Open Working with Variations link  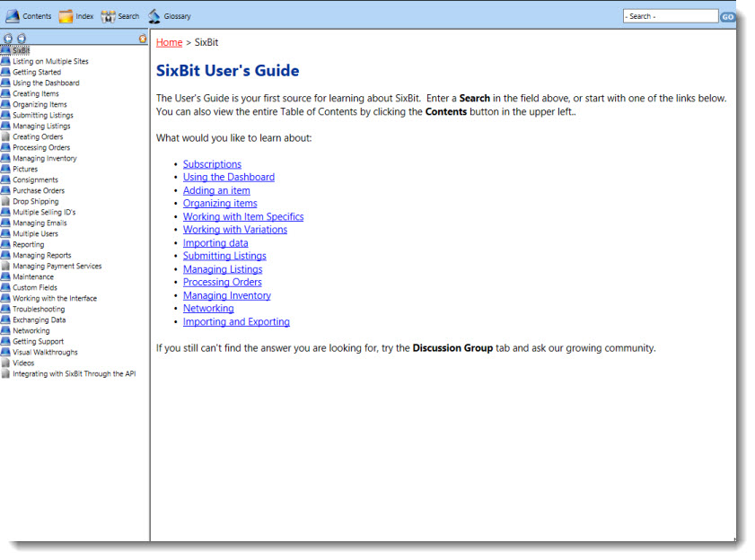235,230
